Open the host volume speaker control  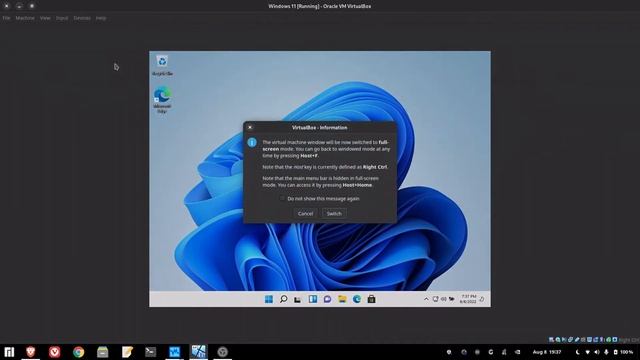597,352
